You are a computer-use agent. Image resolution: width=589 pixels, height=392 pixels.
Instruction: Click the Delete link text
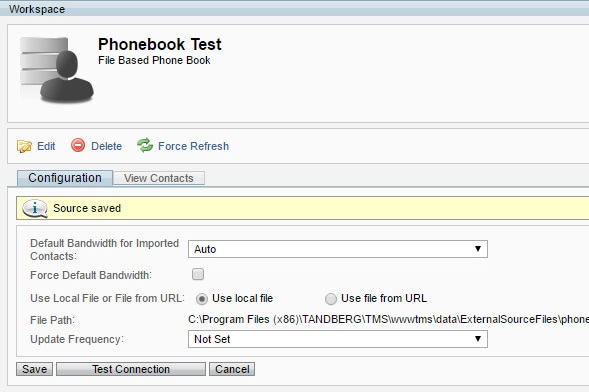pos(106,146)
